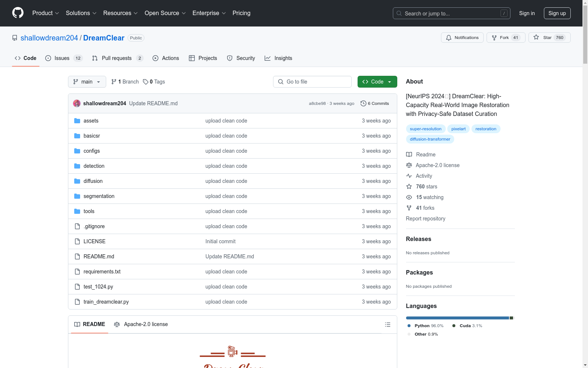
Task: Expand the Solutions menu
Action: point(81,13)
